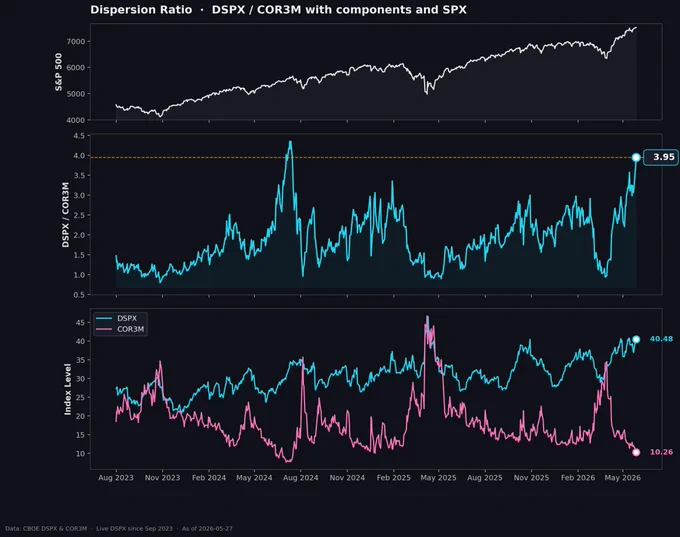Click the 35 tick on Index Level axis
The image size is (680, 537).
80,360
